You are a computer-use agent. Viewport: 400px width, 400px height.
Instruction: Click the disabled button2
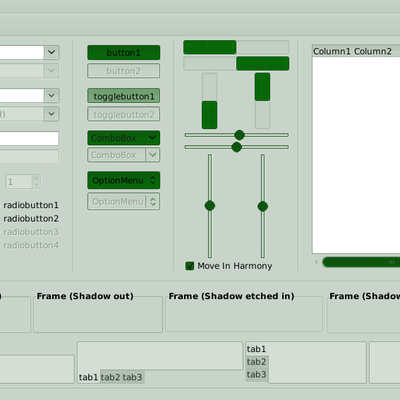[124, 71]
